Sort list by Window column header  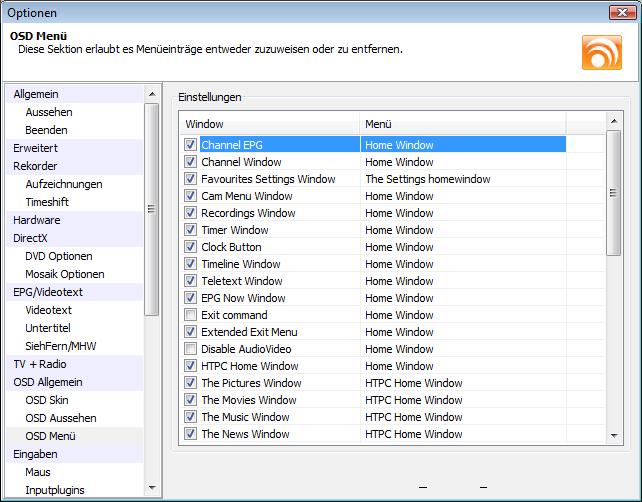pos(270,124)
